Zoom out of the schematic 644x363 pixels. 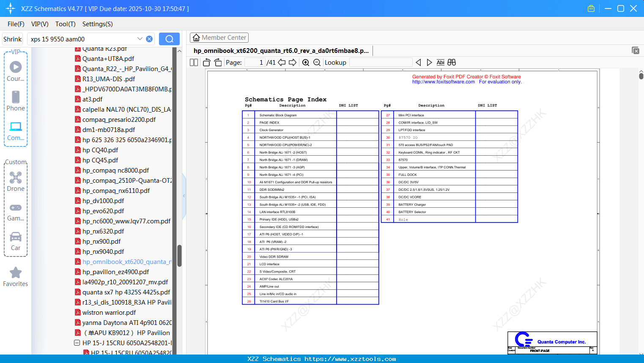pos(317,62)
